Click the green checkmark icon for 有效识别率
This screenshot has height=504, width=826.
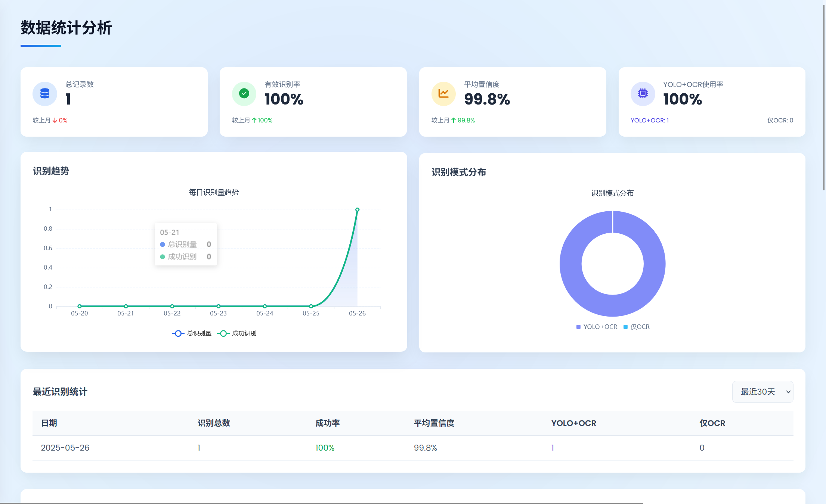click(244, 93)
